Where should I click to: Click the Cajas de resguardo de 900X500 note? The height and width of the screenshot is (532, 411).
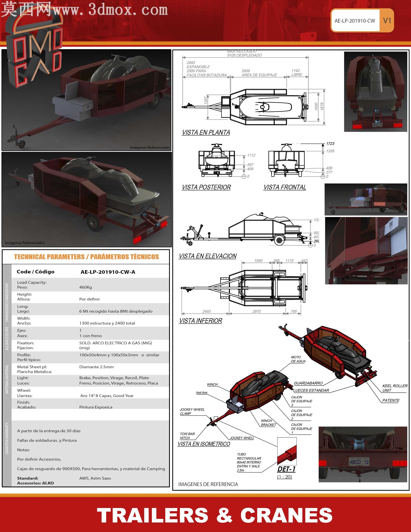coord(91,469)
